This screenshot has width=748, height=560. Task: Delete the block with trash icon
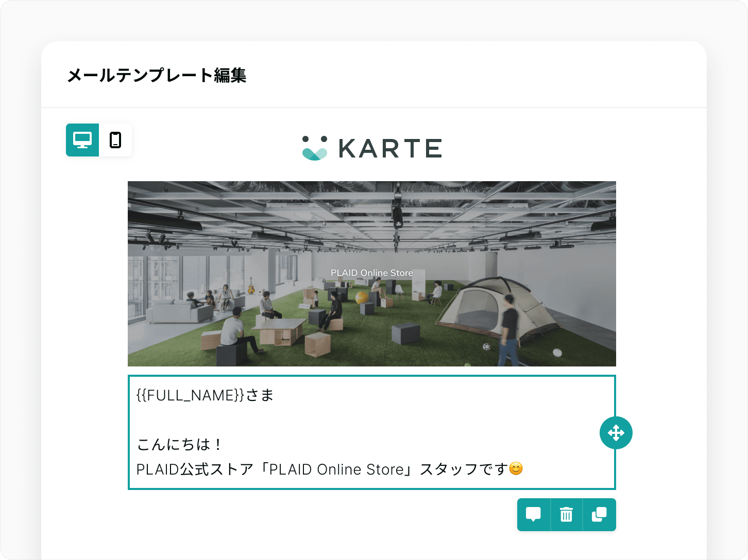567,515
